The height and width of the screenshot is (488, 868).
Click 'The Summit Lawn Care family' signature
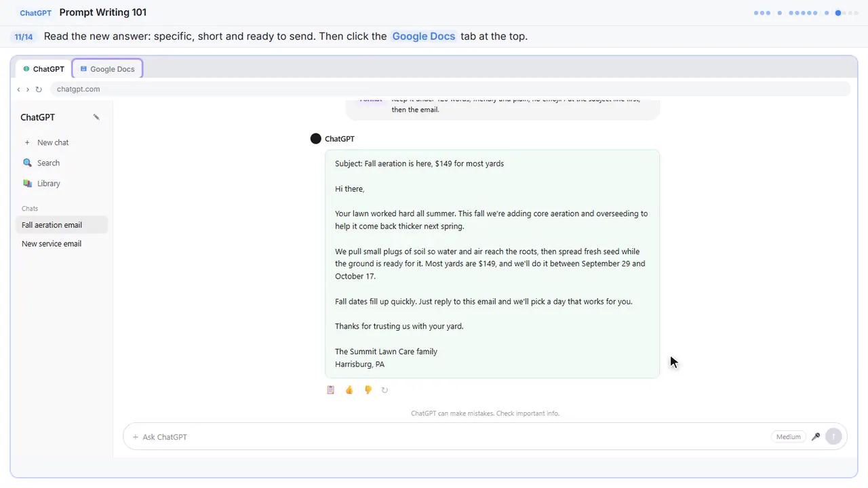[x=386, y=351]
